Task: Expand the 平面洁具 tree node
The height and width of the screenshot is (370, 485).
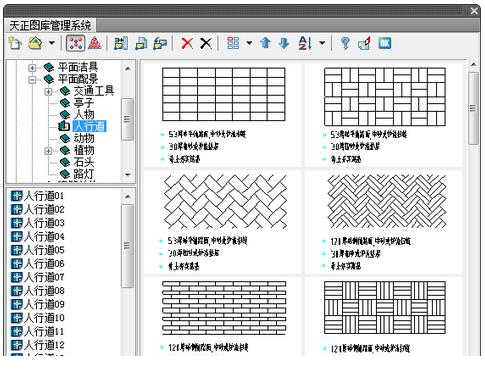Action: (32, 68)
